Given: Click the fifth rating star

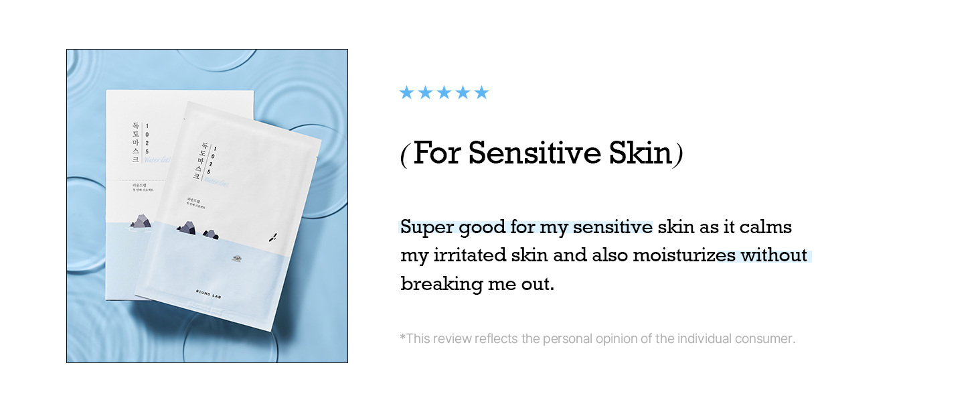Looking at the screenshot, I should click(x=481, y=92).
